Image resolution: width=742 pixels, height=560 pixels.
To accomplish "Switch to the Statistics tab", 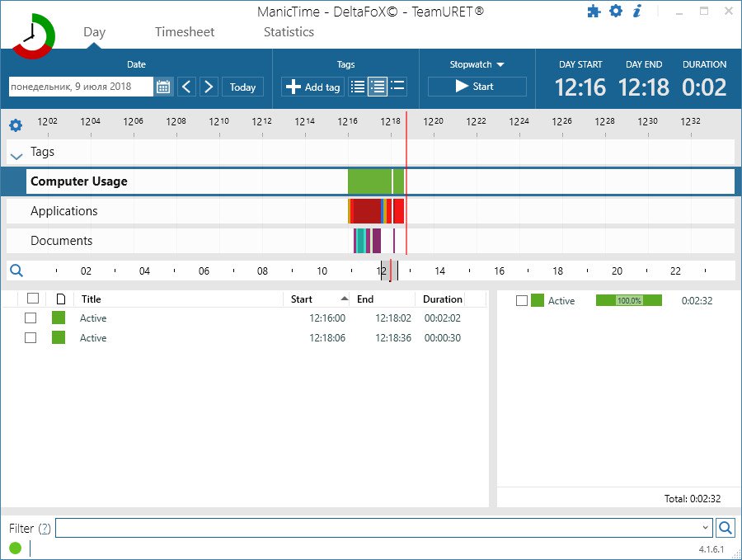I will (x=289, y=31).
